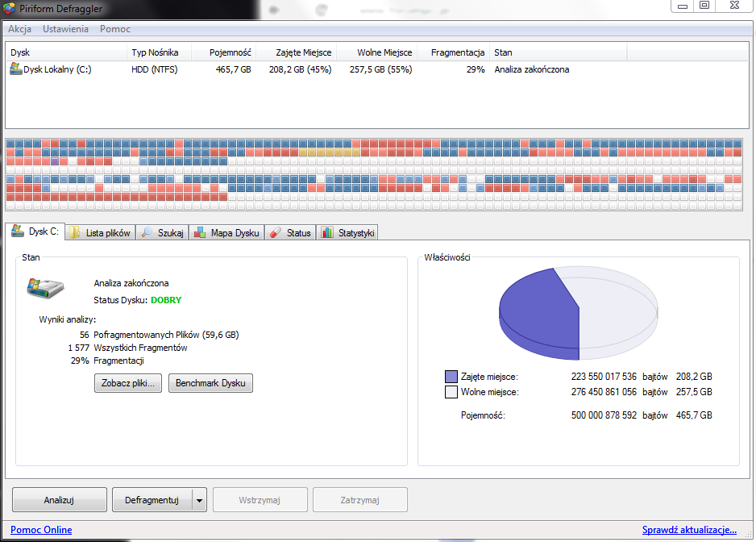This screenshot has width=756, height=542.
Task: Select the Dysk C: tab
Action: [x=35, y=231]
